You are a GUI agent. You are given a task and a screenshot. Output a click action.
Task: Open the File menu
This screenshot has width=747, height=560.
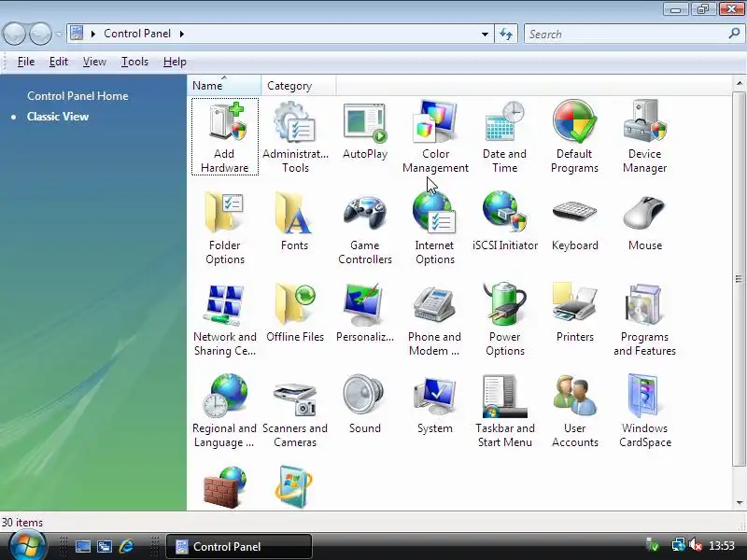coord(26,62)
